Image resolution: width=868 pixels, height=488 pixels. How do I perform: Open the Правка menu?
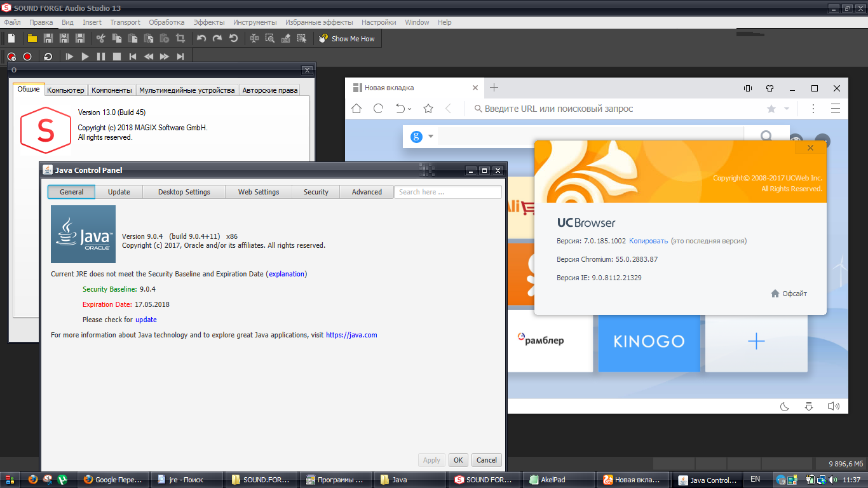tap(41, 22)
